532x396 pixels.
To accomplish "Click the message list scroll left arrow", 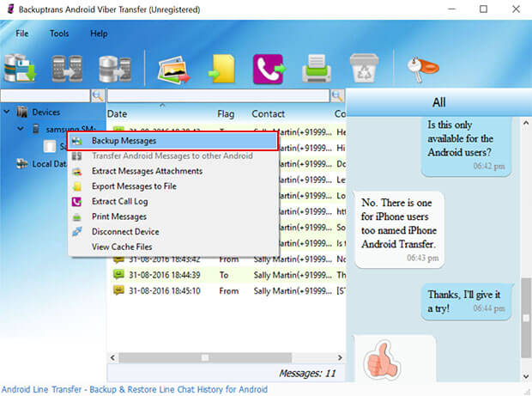I will point(113,357).
